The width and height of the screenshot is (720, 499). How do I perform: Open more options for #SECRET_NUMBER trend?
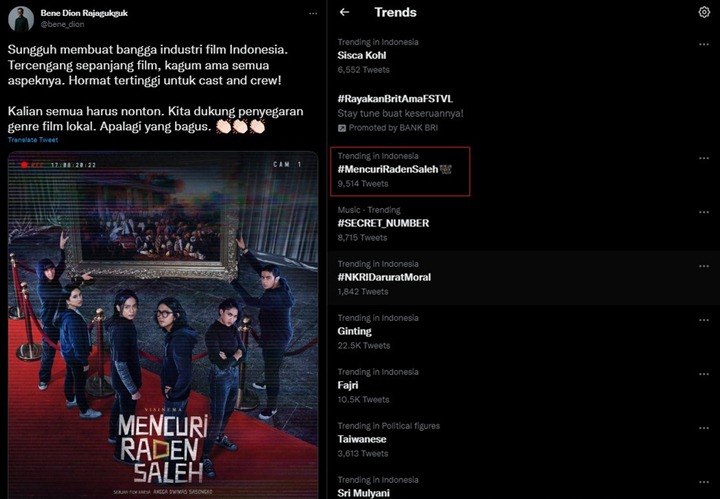[703, 213]
